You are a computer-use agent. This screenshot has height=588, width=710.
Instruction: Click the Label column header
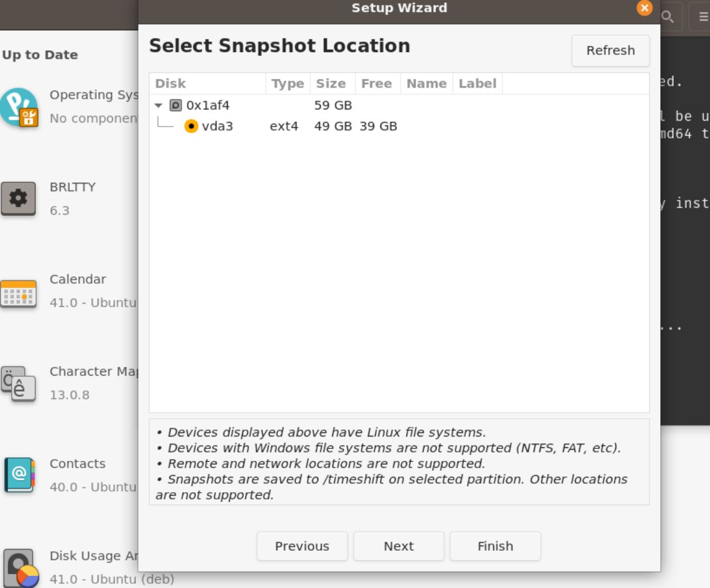click(x=477, y=84)
